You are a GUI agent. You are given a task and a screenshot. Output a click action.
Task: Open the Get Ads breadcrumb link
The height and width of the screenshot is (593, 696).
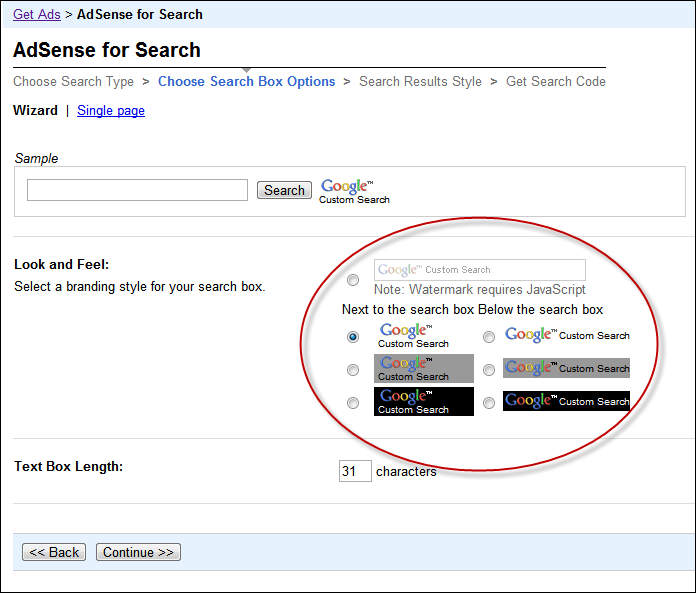point(37,14)
